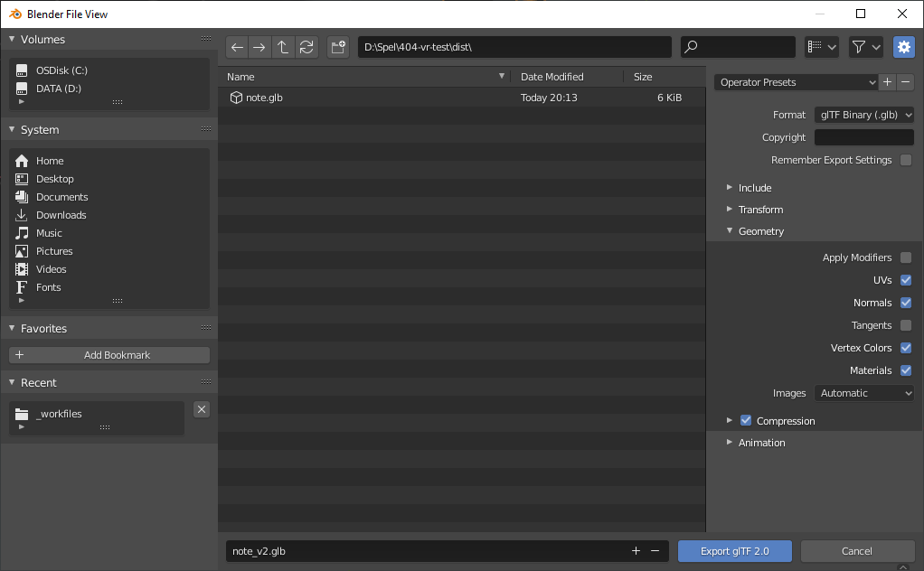Go forward to next folder
The image size is (924, 571).
pos(259,47)
